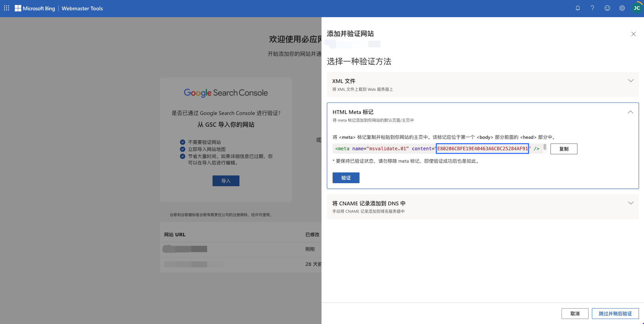
Task: Click the 导入 button under Google Search Console
Action: pos(226,181)
